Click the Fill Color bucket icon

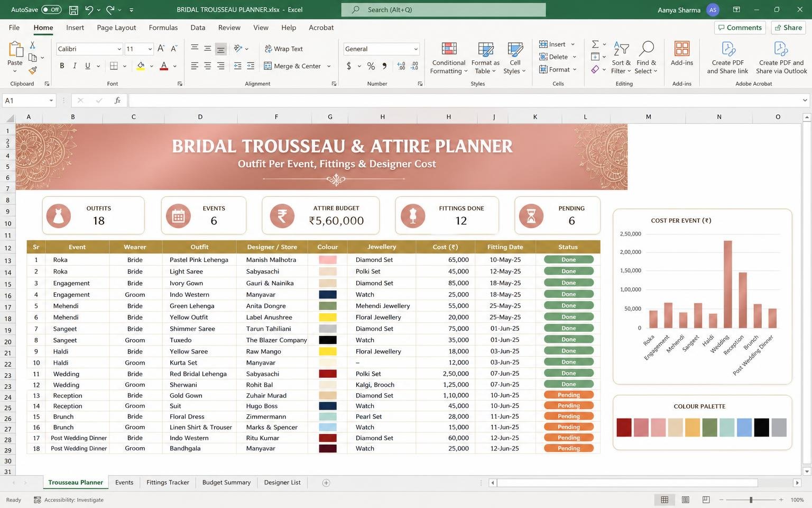(x=141, y=66)
